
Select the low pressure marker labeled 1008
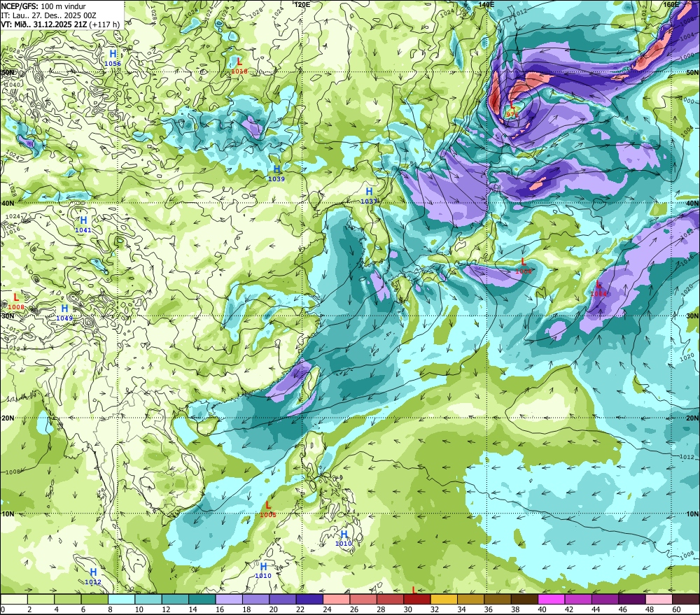(16, 302)
